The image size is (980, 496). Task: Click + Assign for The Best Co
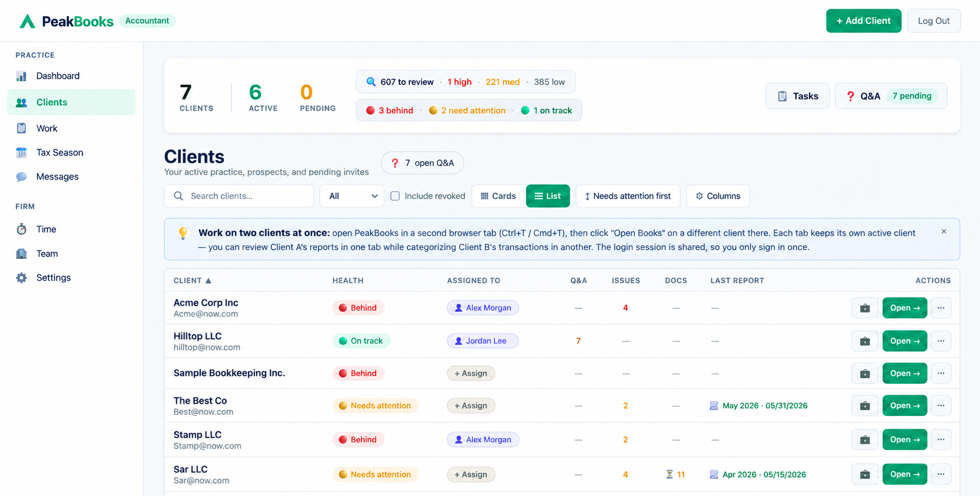coord(471,406)
